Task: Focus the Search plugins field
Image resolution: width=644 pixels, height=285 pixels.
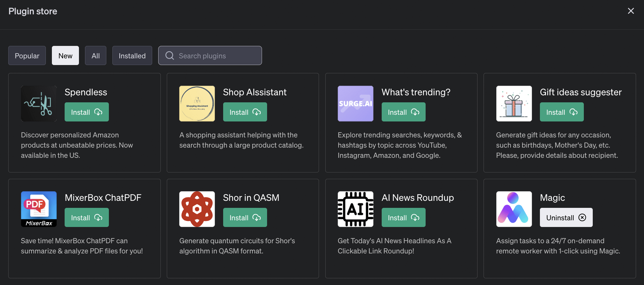Action: point(210,55)
